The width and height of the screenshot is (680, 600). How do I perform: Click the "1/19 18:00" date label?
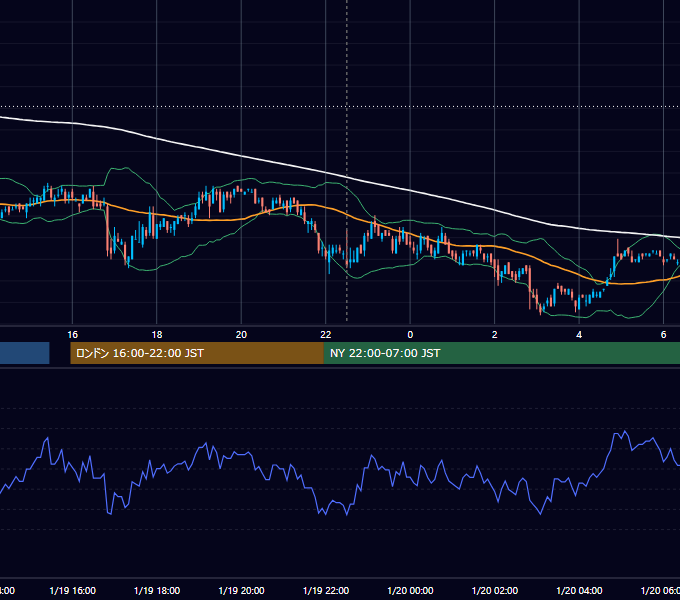(x=157, y=590)
